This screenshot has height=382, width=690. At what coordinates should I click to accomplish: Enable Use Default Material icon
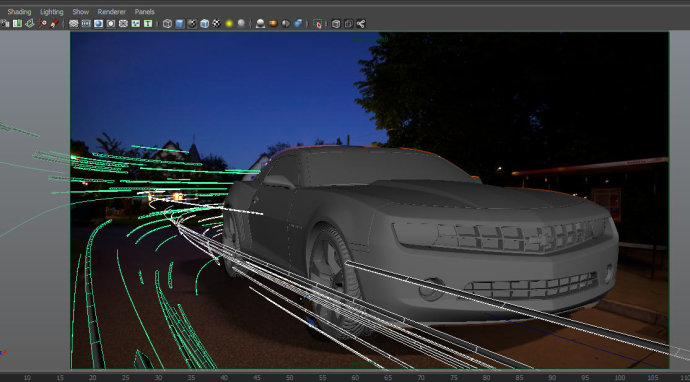tap(192, 23)
